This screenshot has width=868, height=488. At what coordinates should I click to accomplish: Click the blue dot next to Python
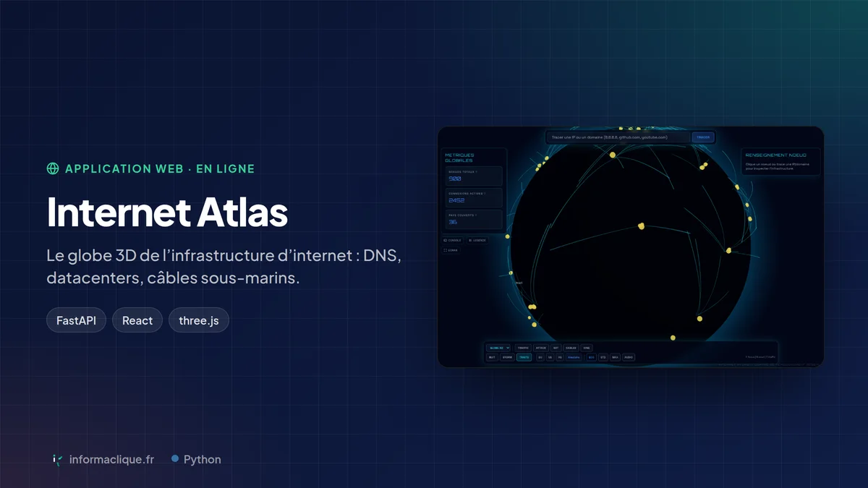tap(175, 458)
